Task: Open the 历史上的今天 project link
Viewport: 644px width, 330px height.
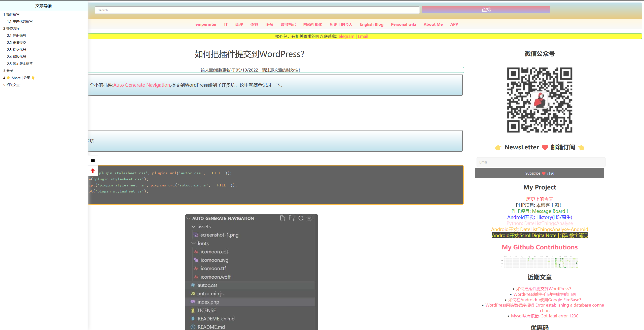Action: pos(540,199)
